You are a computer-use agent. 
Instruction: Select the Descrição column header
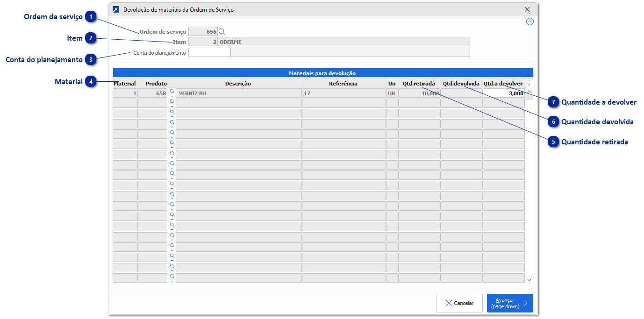click(x=238, y=84)
